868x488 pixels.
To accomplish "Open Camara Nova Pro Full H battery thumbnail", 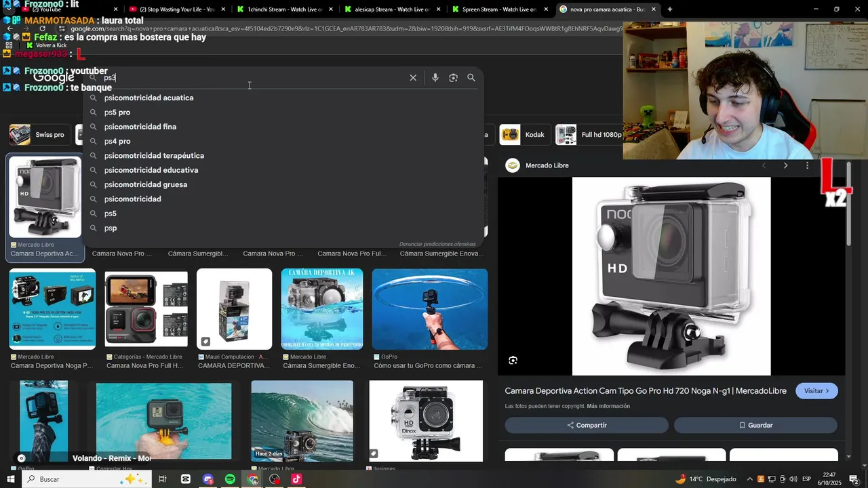I will point(146,309).
